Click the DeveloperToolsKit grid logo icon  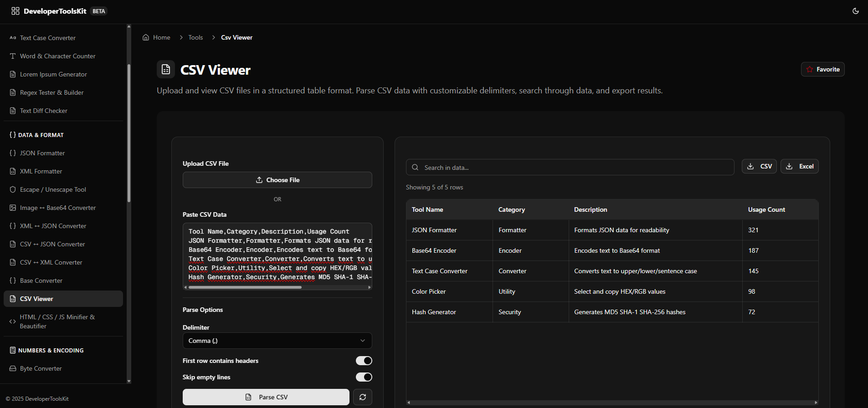15,11
